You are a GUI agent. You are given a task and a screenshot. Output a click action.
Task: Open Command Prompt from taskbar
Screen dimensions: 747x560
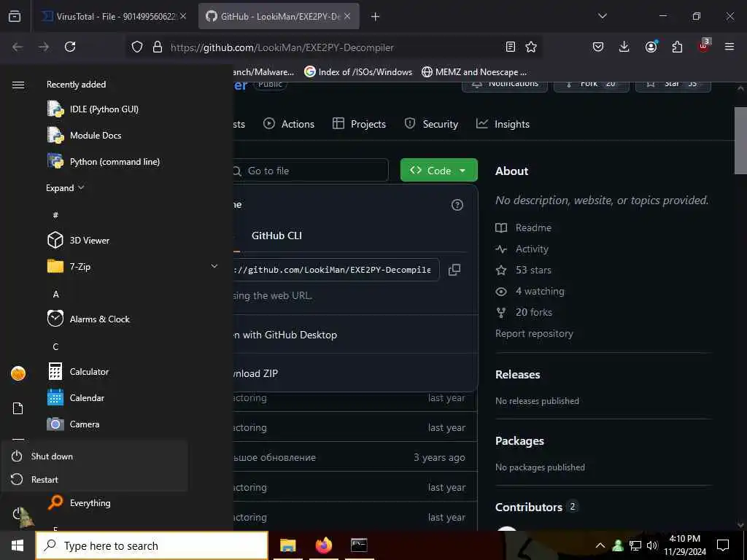coord(359,545)
